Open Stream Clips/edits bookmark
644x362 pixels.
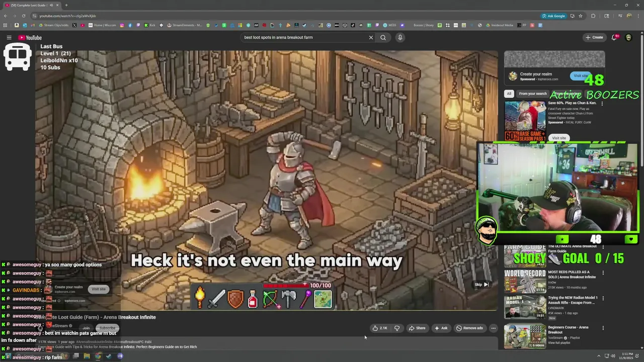click(x=53, y=25)
